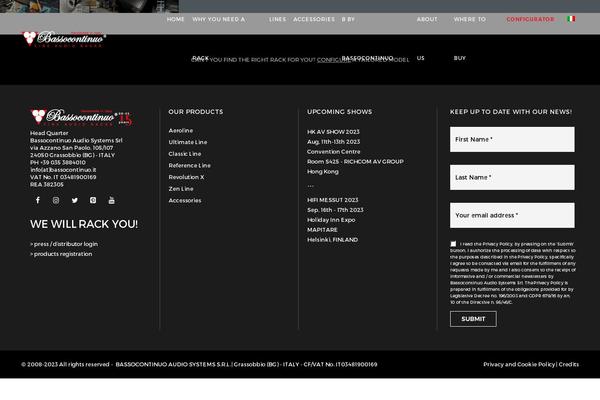The image size is (600, 400).
Task: Click the OUR PRODUCTS heading
Action: pyautogui.click(x=196, y=112)
